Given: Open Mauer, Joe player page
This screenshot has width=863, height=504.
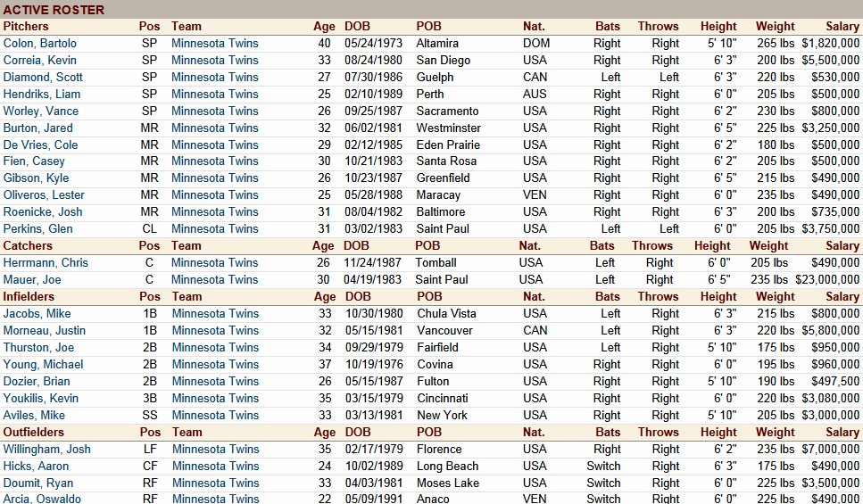Looking at the screenshot, I should 32,281.
